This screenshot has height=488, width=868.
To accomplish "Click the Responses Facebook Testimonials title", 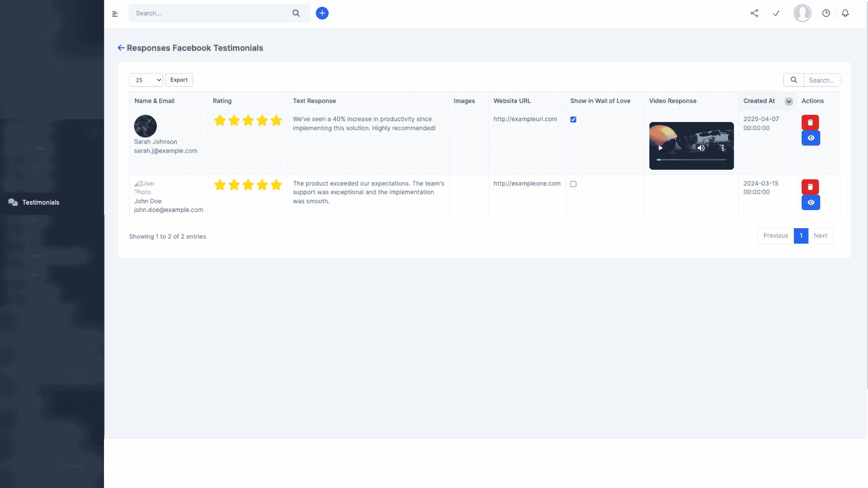I will tap(195, 48).
